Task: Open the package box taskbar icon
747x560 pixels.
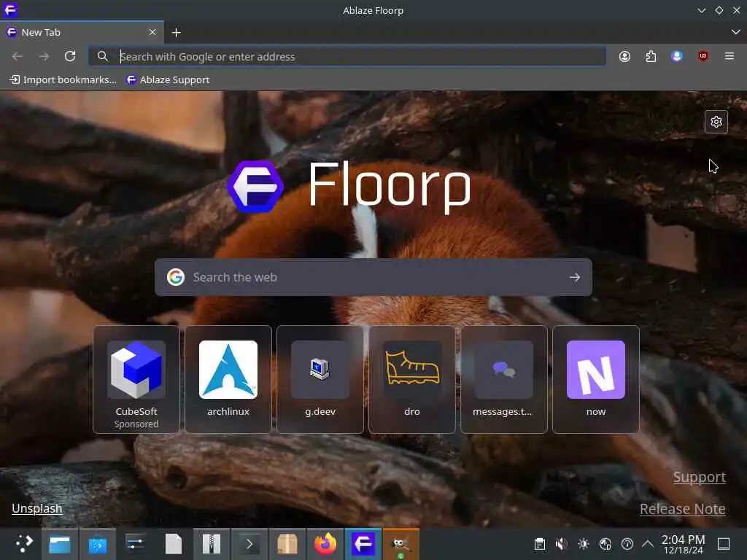Action: (x=287, y=544)
